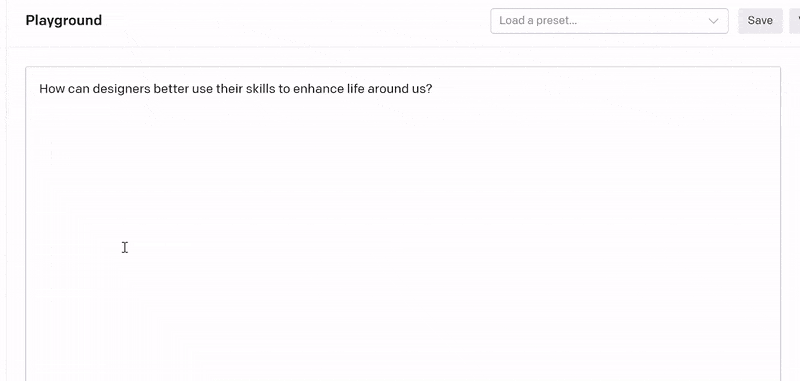Click the word skills in the prompt
This screenshot has height=381, width=800.
click(260, 89)
